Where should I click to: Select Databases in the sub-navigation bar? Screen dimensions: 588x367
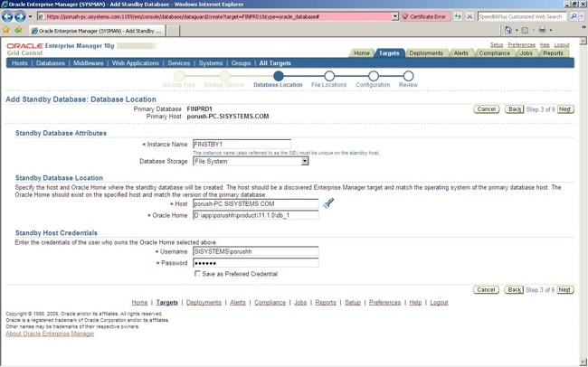point(51,63)
